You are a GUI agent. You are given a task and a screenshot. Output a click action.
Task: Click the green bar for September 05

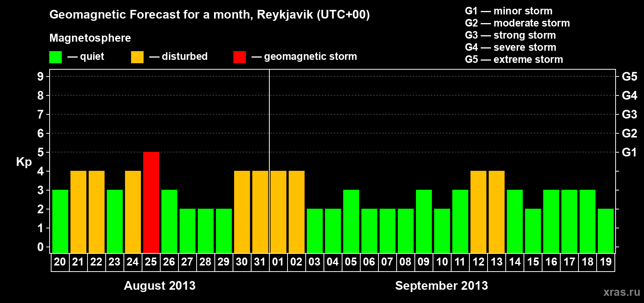click(x=351, y=222)
